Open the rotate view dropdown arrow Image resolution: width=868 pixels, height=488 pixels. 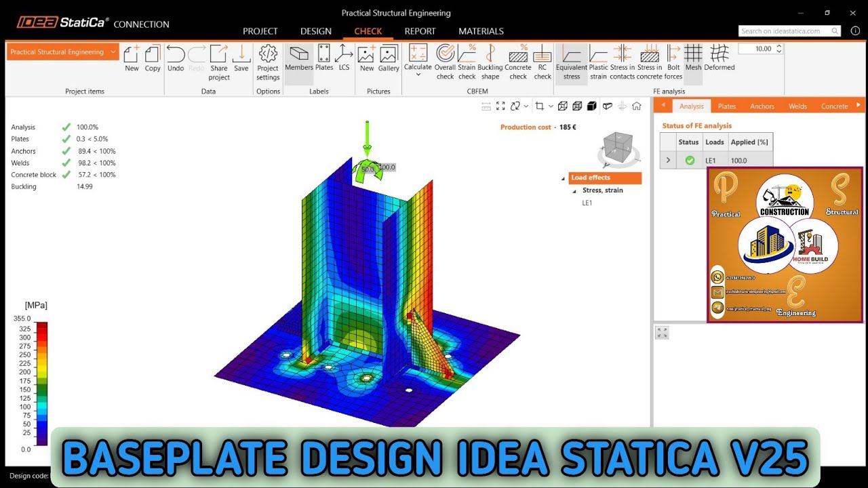526,106
